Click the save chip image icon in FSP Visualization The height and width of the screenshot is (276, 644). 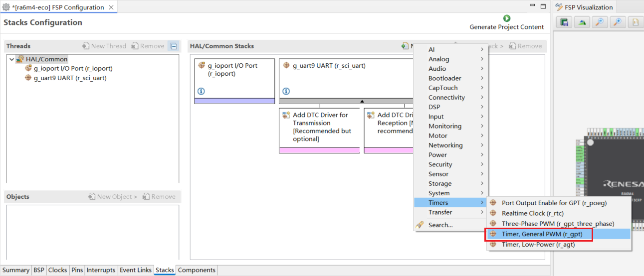click(x=564, y=22)
